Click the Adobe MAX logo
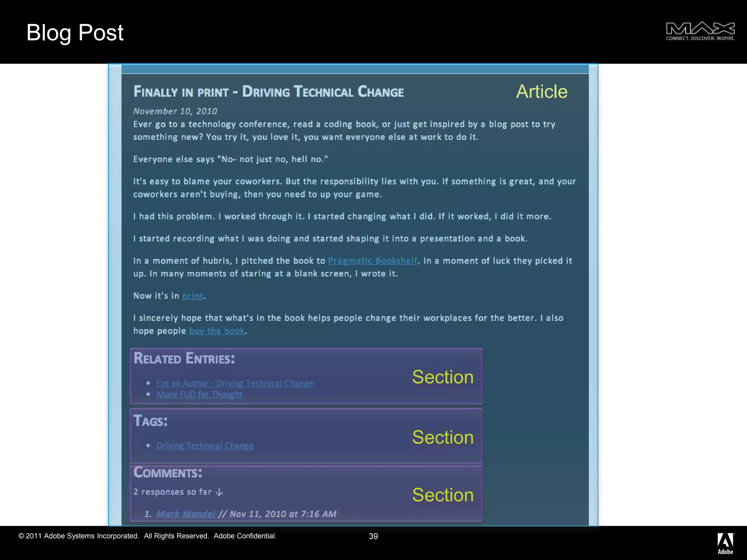747x560 pixels. (x=700, y=31)
